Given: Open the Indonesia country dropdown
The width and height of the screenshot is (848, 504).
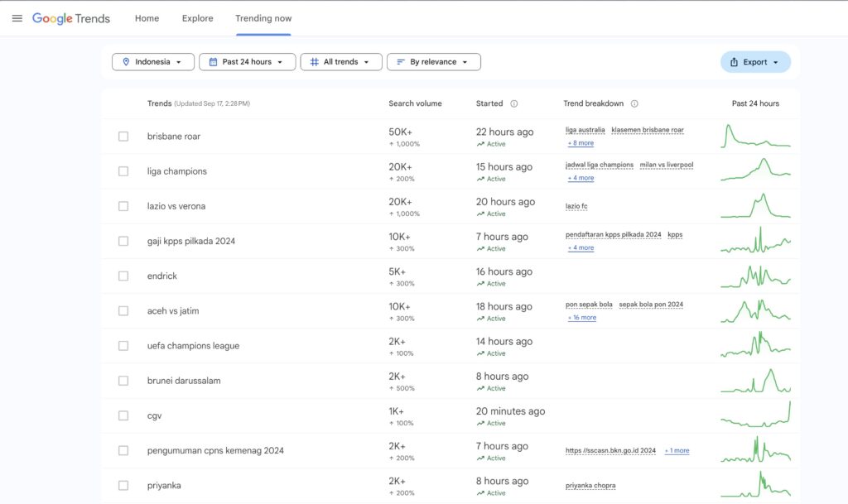Looking at the screenshot, I should point(153,62).
